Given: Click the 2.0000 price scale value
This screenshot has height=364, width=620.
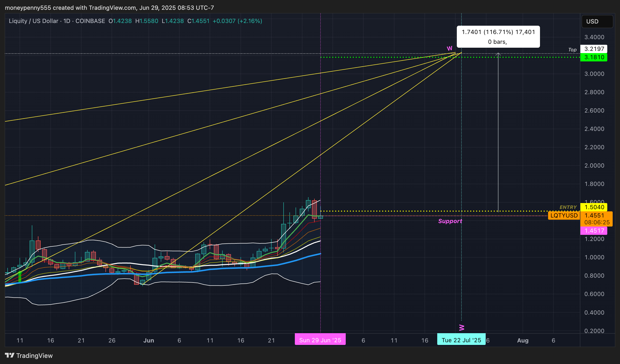Looking at the screenshot, I should tap(594, 166).
